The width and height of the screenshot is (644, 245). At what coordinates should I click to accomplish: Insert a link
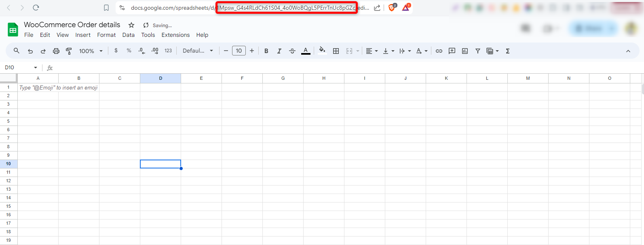pos(439,51)
